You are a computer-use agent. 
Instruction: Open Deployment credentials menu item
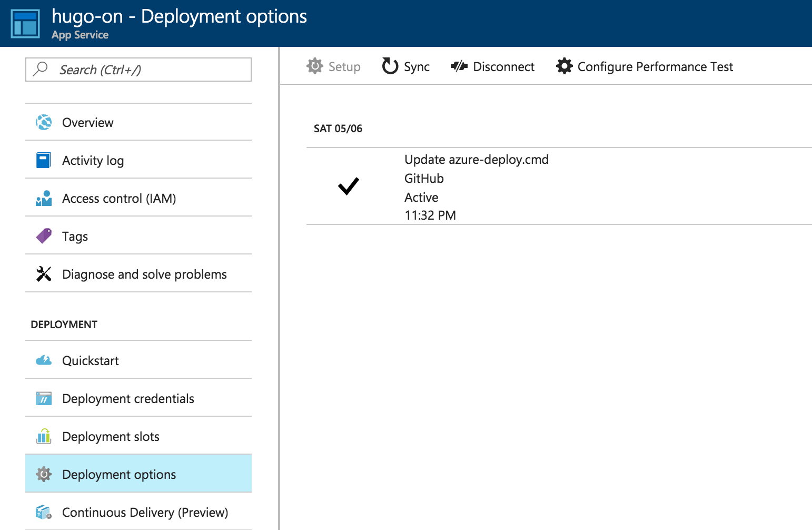pyautogui.click(x=128, y=398)
